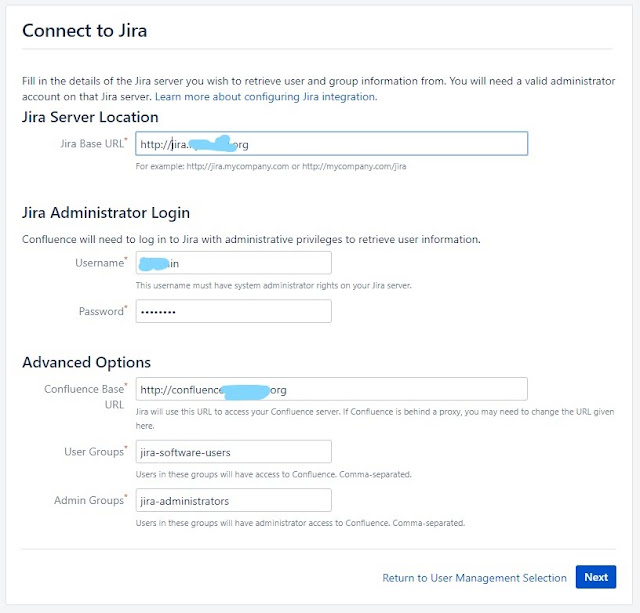Select the Password input field
The image size is (640, 613).
point(233,311)
